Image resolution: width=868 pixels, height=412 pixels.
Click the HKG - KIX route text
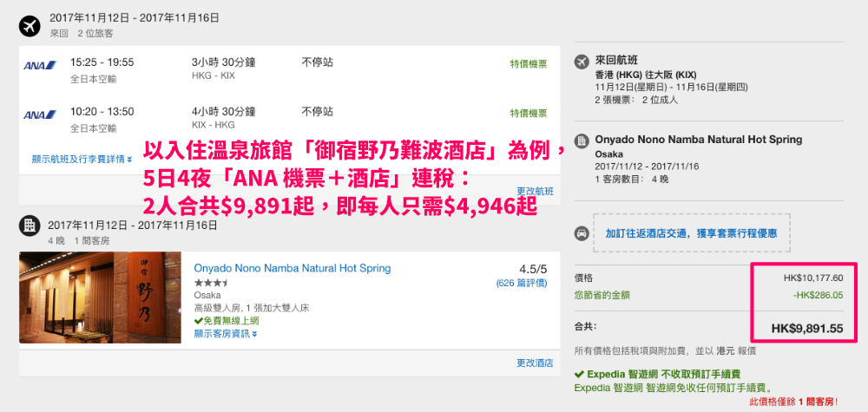coord(214,75)
